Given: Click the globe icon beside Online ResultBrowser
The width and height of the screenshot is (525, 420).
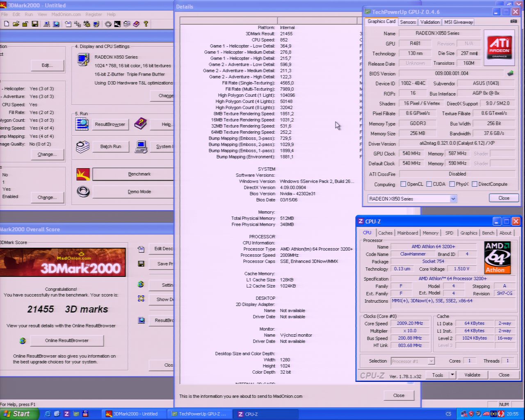Looking at the screenshot, I should [23, 340].
